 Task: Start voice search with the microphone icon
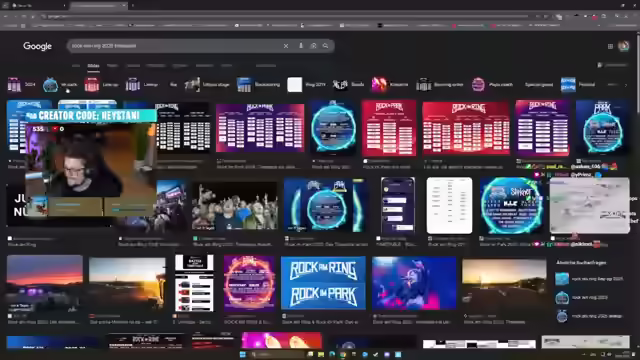coord(301,46)
